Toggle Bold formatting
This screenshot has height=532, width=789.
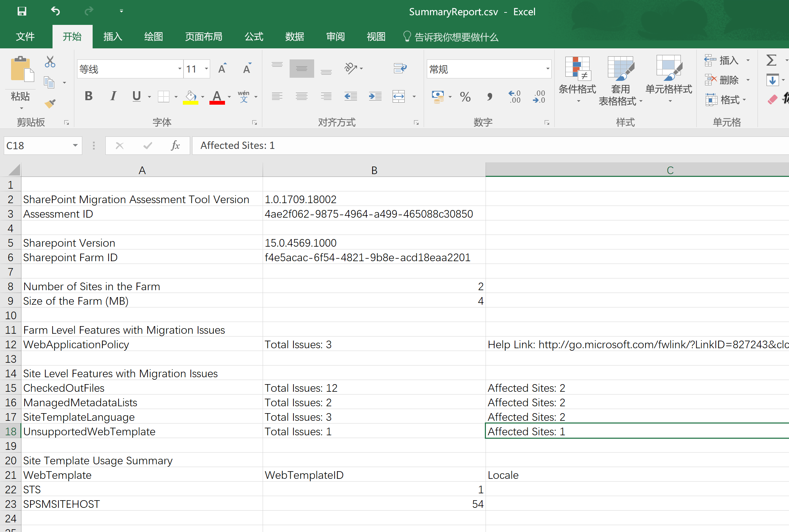[89, 96]
